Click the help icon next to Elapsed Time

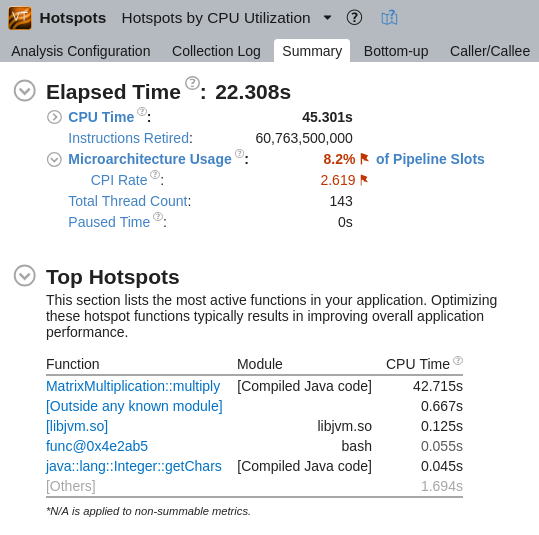(x=192, y=83)
